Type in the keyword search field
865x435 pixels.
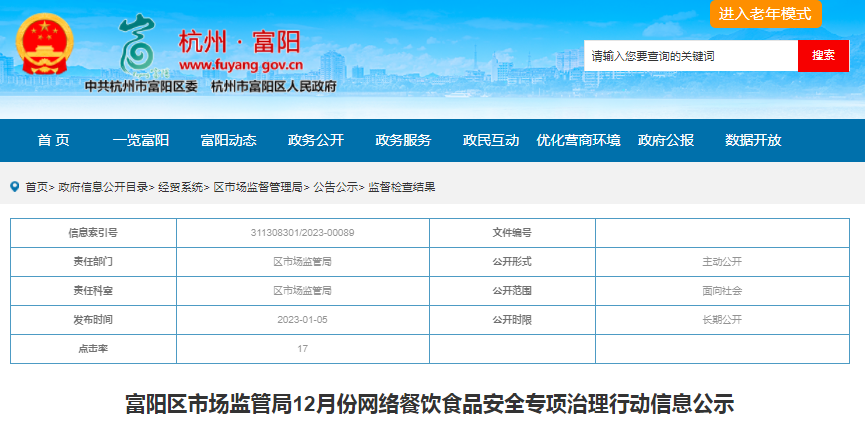[x=690, y=56]
